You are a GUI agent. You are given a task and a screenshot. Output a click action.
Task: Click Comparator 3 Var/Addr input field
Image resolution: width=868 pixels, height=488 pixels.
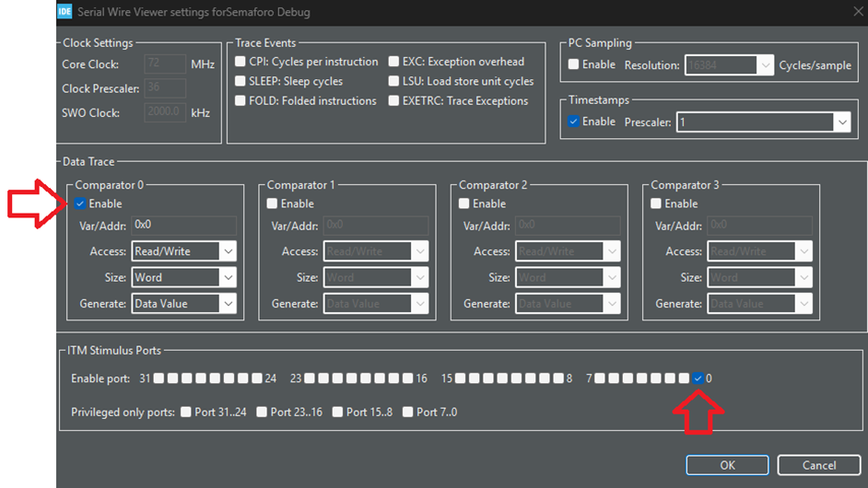760,226
